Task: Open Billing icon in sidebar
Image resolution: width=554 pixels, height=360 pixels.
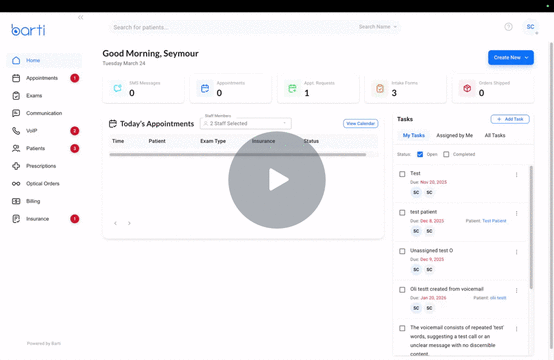Action: (16, 201)
